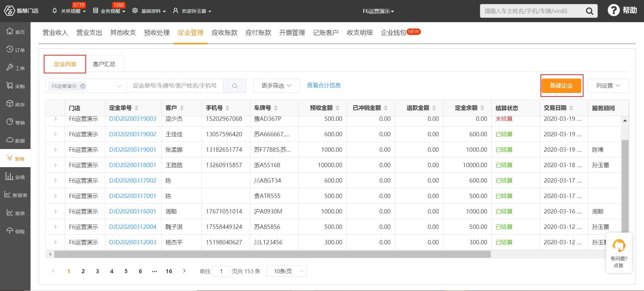Open the 业务提醒 dropdown menu

(x=109, y=11)
